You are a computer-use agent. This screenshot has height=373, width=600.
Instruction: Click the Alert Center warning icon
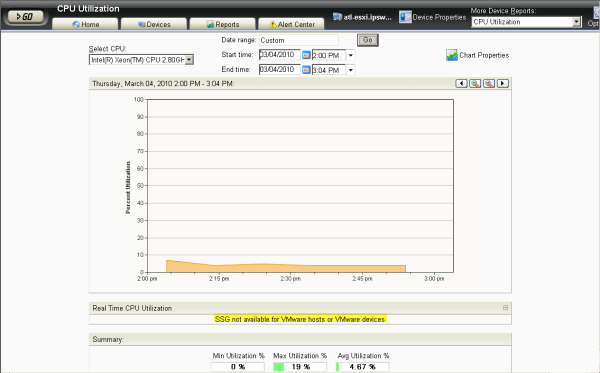pyautogui.click(x=273, y=24)
